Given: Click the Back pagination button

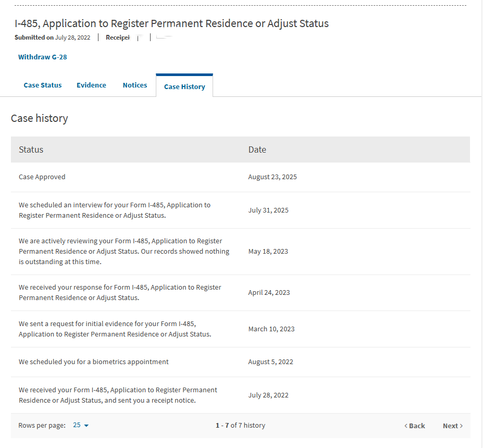Looking at the screenshot, I should point(415,426).
